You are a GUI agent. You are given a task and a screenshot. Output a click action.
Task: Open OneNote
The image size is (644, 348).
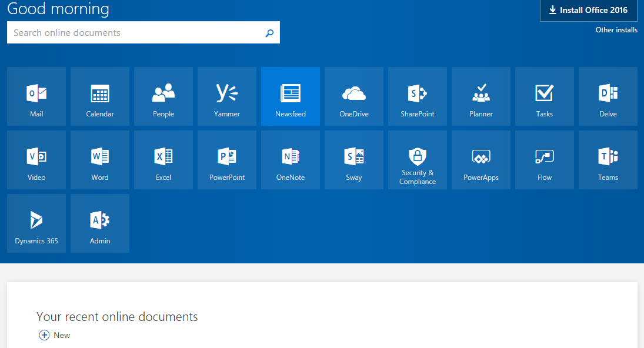pyautogui.click(x=290, y=160)
